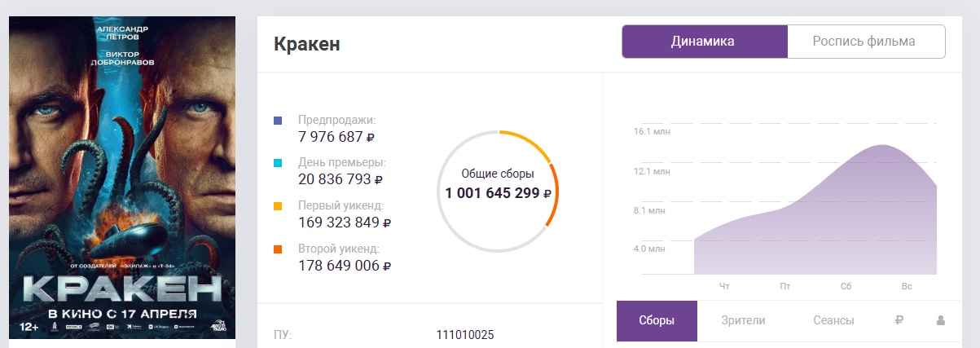Click the ruble currency icon tab
The width and height of the screenshot is (980, 348).
(899, 321)
